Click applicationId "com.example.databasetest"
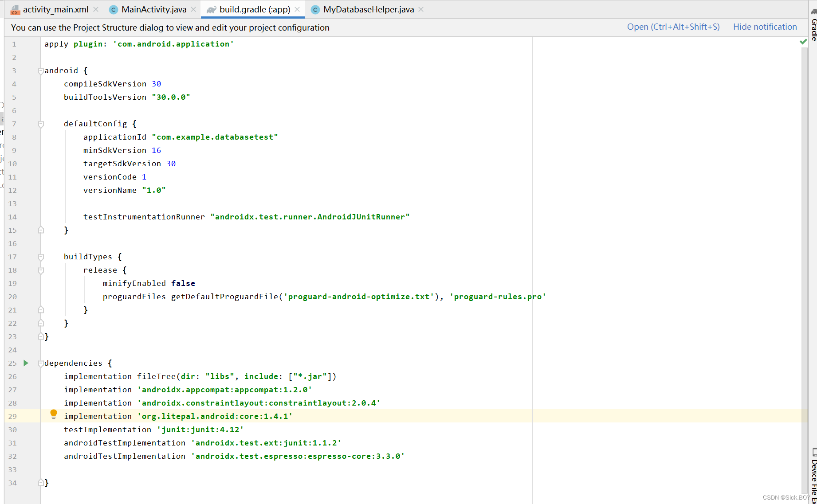The image size is (817, 504). 215,137
